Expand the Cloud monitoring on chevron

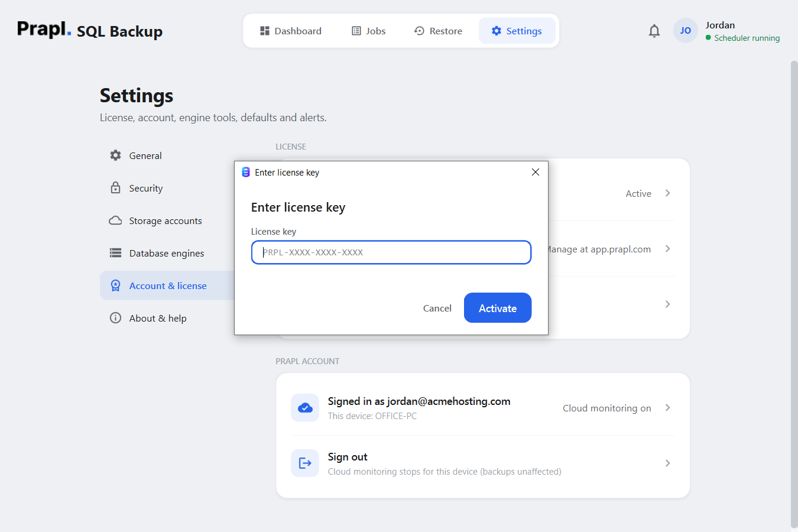tap(667, 408)
